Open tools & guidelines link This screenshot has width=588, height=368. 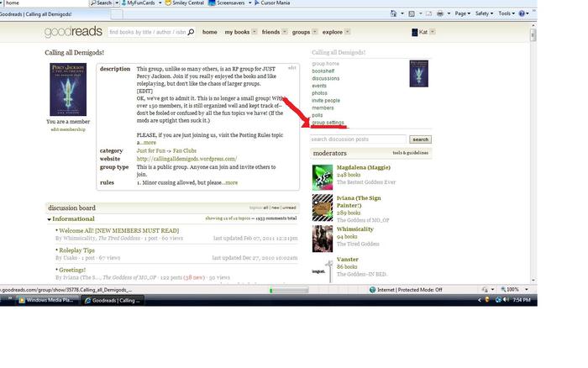point(410,153)
